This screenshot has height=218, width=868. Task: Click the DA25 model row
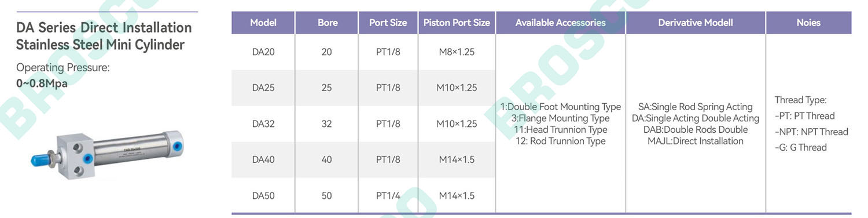coord(363,88)
